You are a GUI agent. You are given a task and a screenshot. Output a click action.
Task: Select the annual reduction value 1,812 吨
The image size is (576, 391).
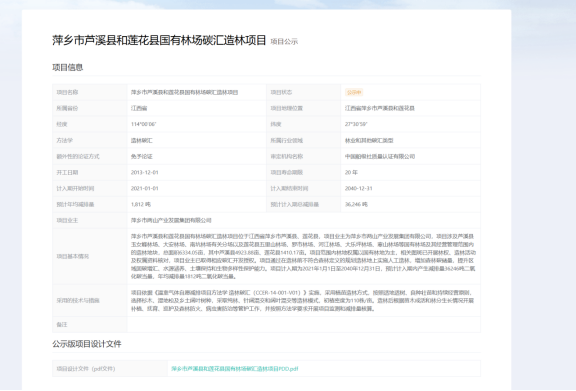coord(141,204)
